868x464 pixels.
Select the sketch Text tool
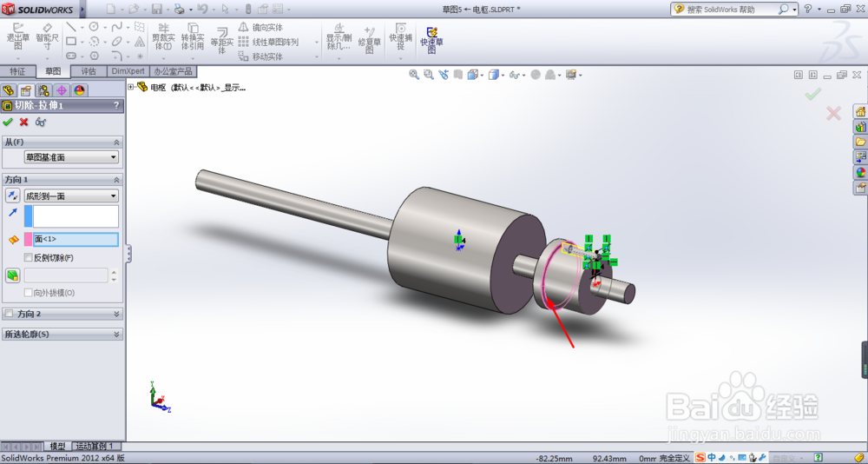(x=140, y=42)
